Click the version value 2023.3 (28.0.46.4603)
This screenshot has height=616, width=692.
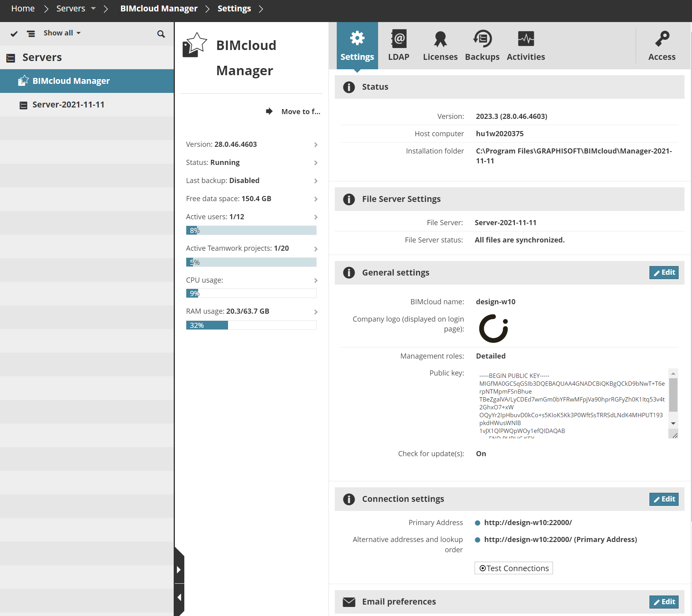(x=511, y=116)
